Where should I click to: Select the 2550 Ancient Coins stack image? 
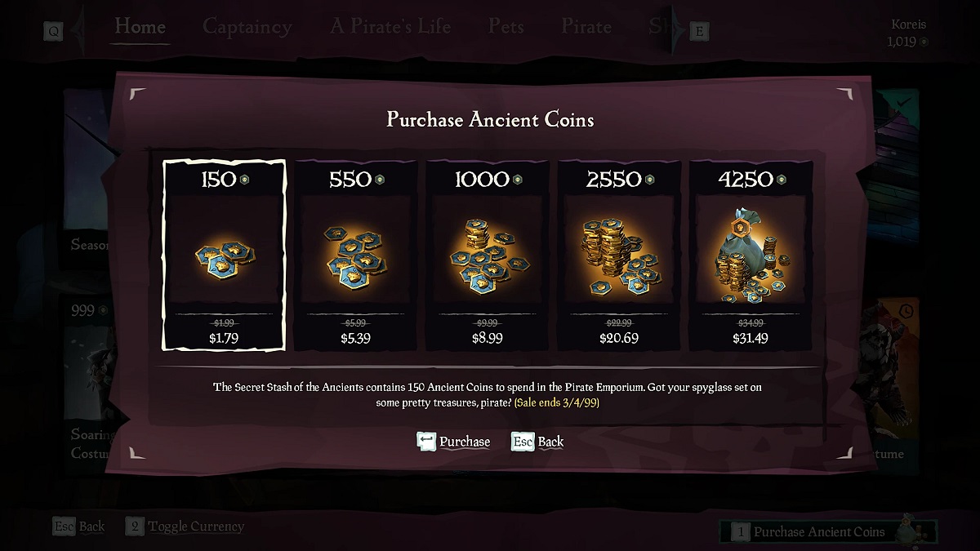618,255
